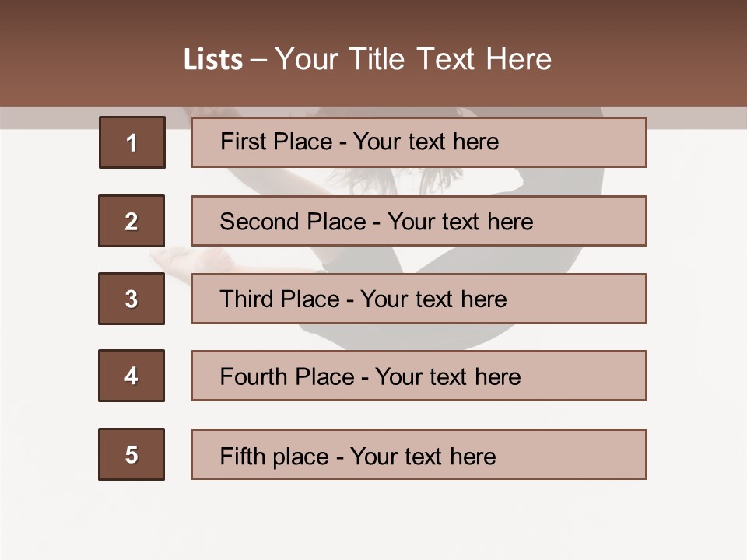The height and width of the screenshot is (560, 747).
Task: Select the "Fifth place" text bar
Action: click(419, 454)
